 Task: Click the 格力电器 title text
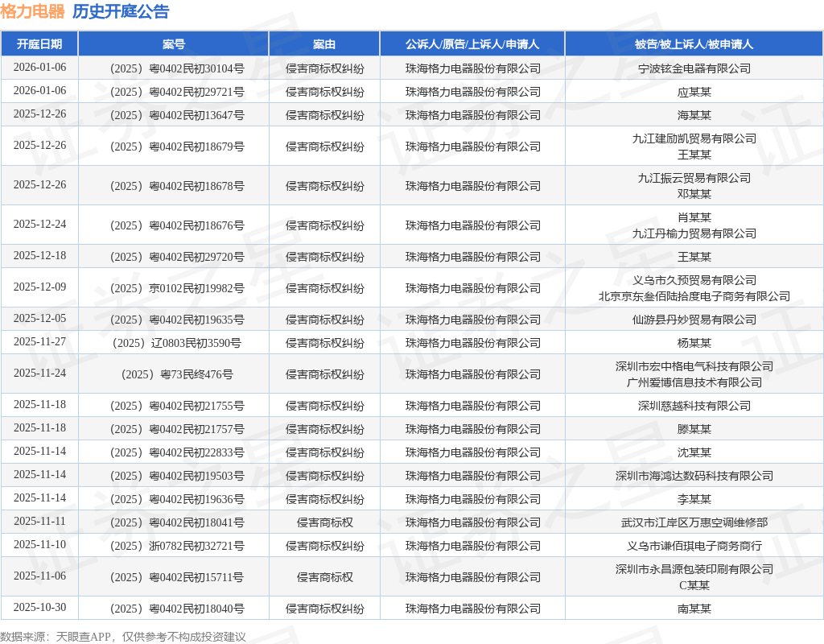point(32,11)
